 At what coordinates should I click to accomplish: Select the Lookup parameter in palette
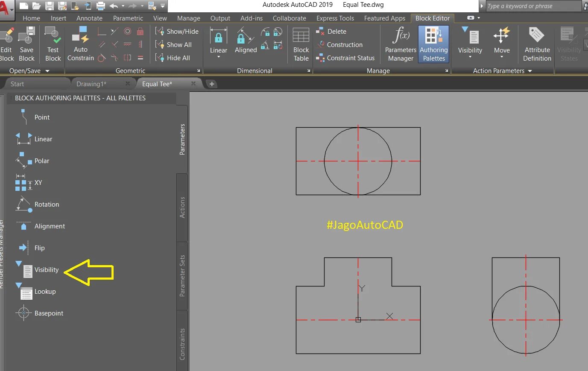[x=35, y=291]
